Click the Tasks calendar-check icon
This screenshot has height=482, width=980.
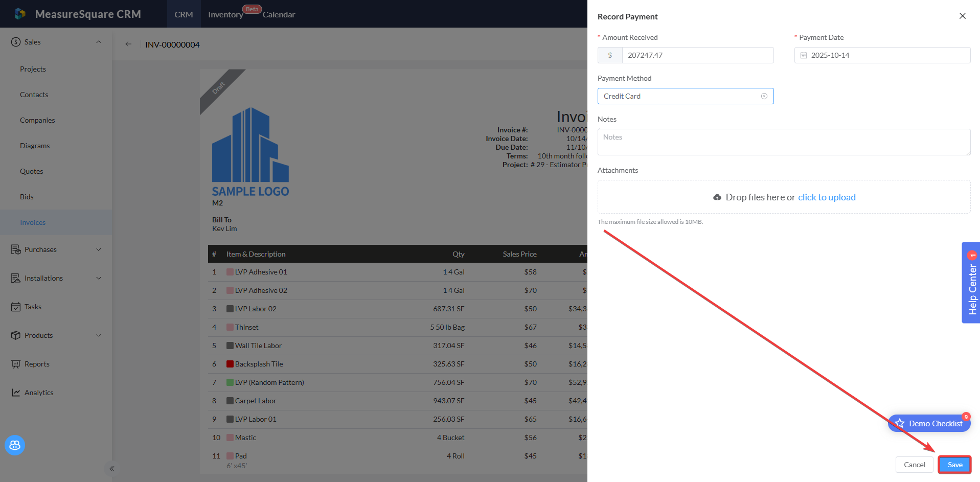(x=16, y=307)
